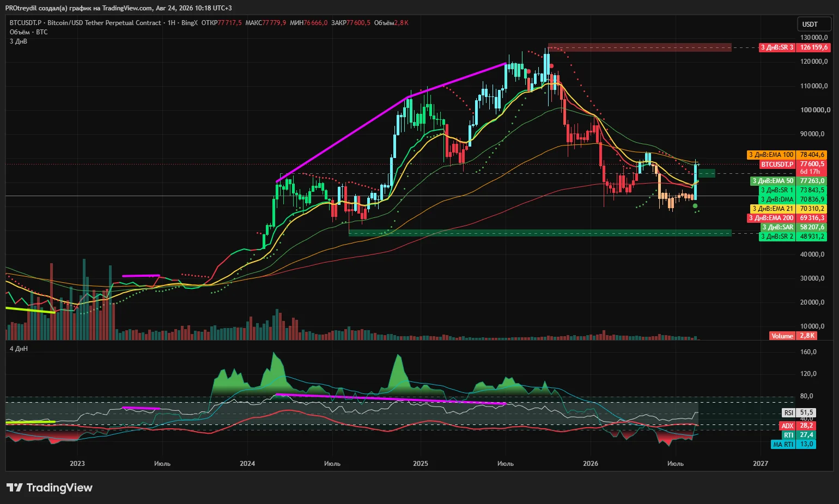The image size is (839, 504).
Task: Click the 126159,6 resistance price tag
Action: point(814,47)
